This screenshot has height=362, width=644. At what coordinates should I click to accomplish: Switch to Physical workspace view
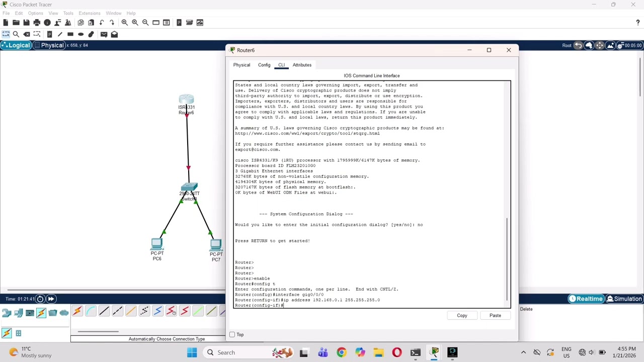pyautogui.click(x=49, y=45)
